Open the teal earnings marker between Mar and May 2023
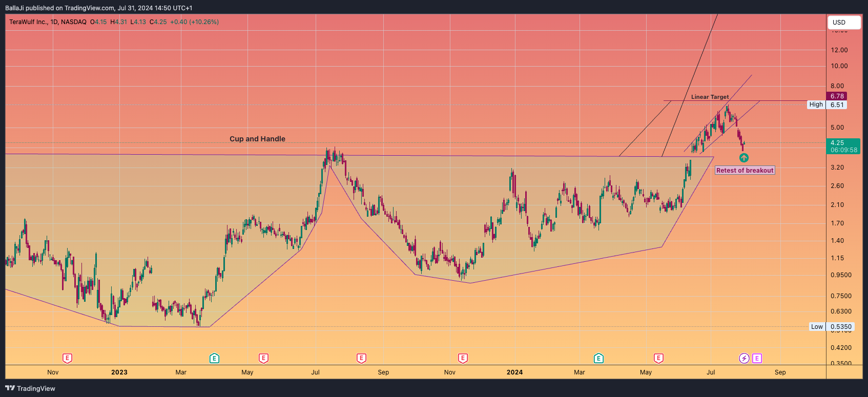The image size is (868, 397). (215, 359)
